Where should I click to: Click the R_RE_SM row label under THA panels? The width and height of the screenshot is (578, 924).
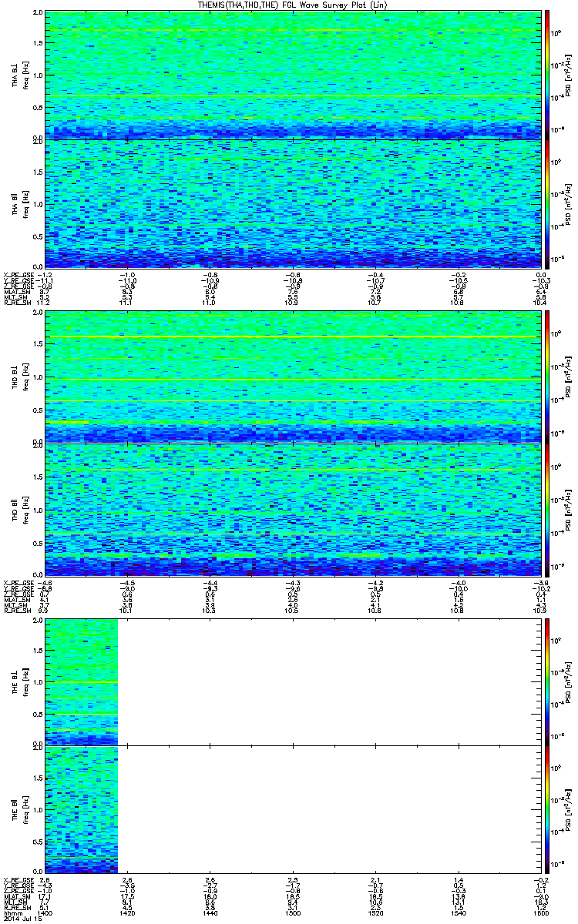[x=16, y=303]
